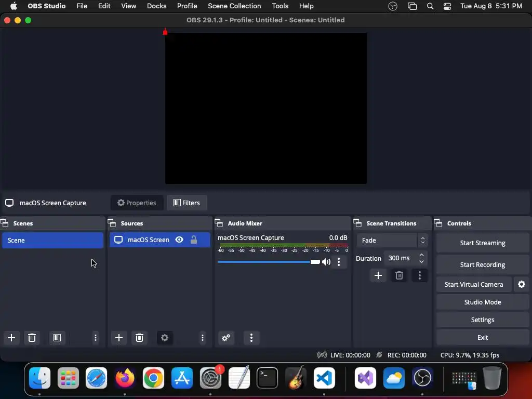Click the OBS menu bar status icon
The width and height of the screenshot is (532, 399).
point(393,6)
